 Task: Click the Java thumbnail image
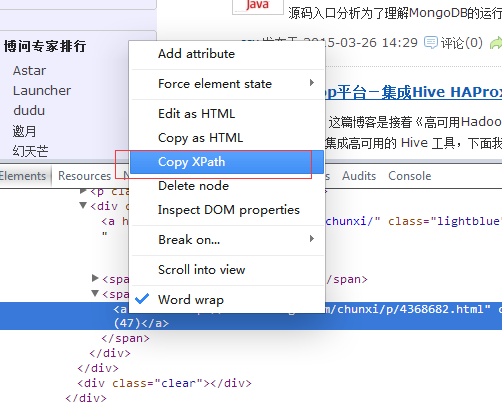point(258,7)
